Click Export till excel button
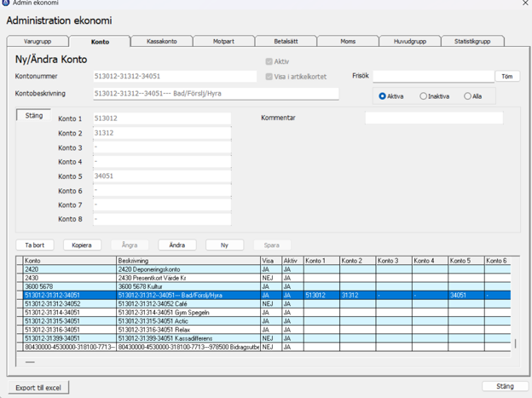This screenshot has height=398, width=532. tap(38, 388)
